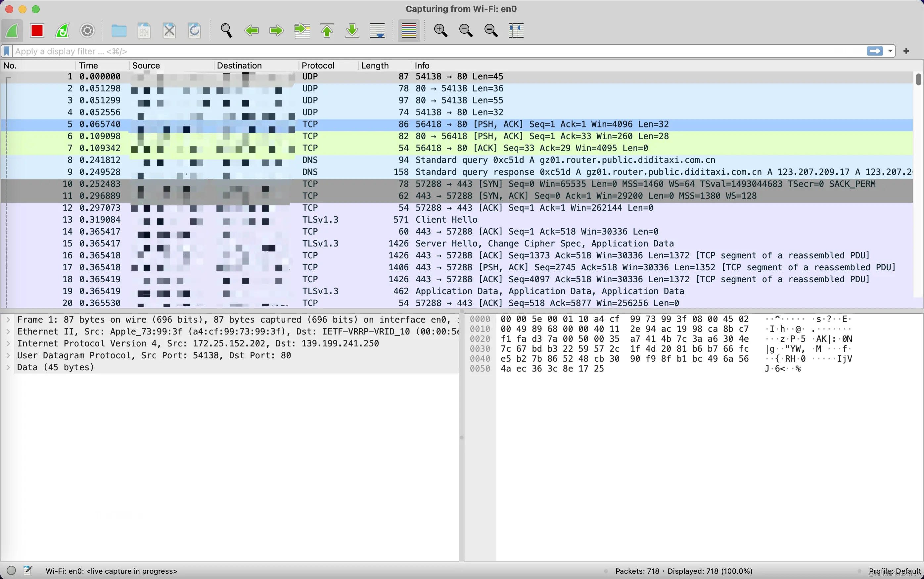
Task: Stop the running packet capture
Action: 37,31
